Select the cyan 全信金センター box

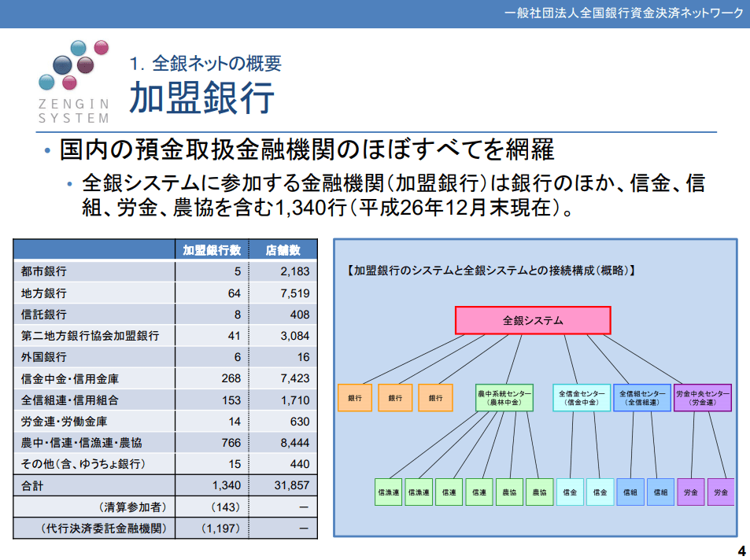(581, 397)
